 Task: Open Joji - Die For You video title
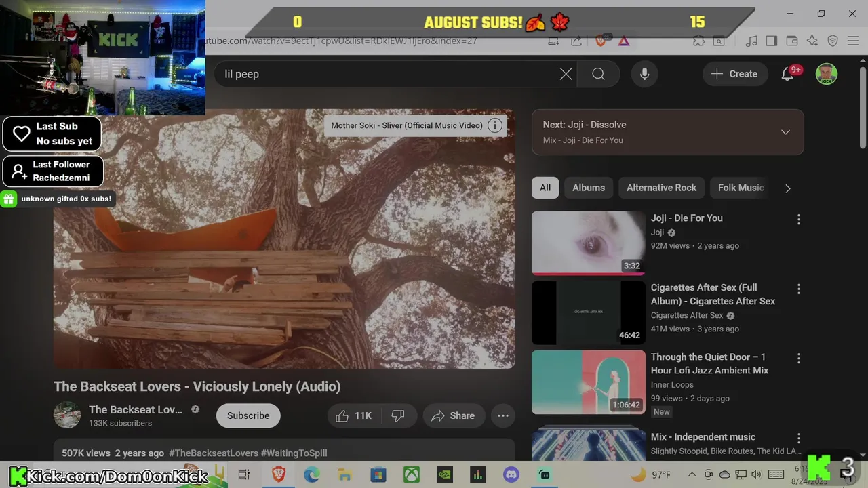pos(686,218)
